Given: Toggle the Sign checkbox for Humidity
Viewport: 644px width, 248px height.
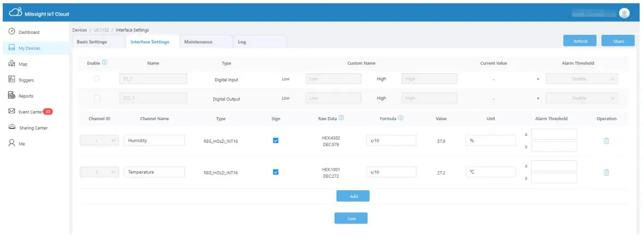Looking at the screenshot, I should pyautogui.click(x=276, y=140).
